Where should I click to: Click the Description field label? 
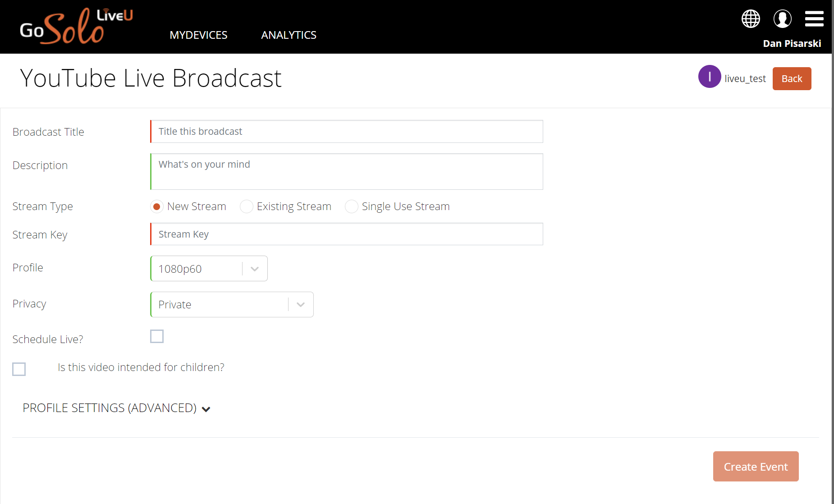tap(40, 165)
